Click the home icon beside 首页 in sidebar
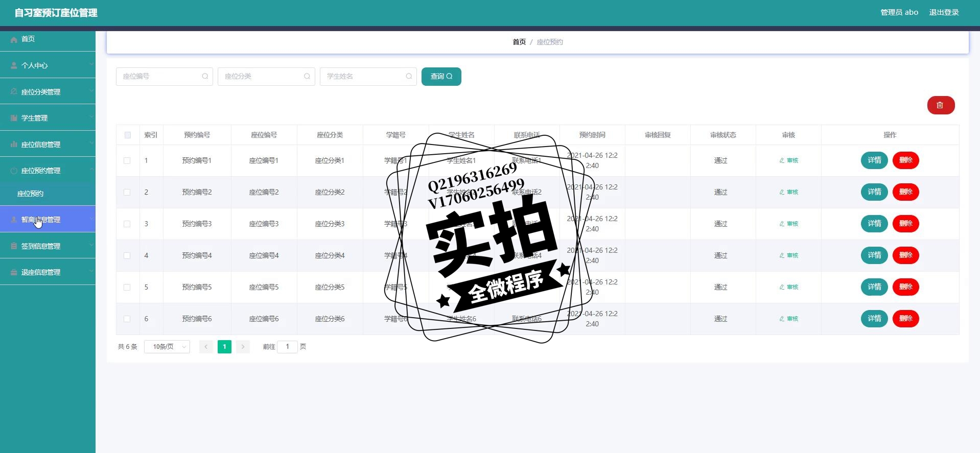 14,39
